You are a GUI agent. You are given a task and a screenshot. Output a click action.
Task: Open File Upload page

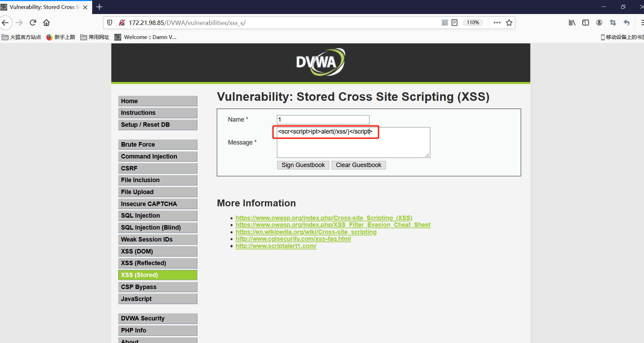point(158,192)
